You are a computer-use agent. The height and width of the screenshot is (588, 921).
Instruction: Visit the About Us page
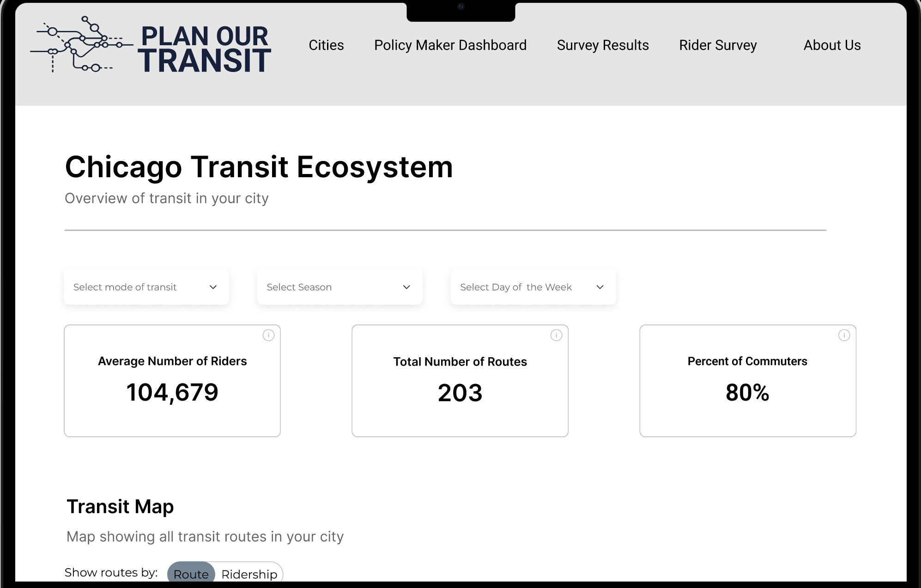pyautogui.click(x=832, y=45)
